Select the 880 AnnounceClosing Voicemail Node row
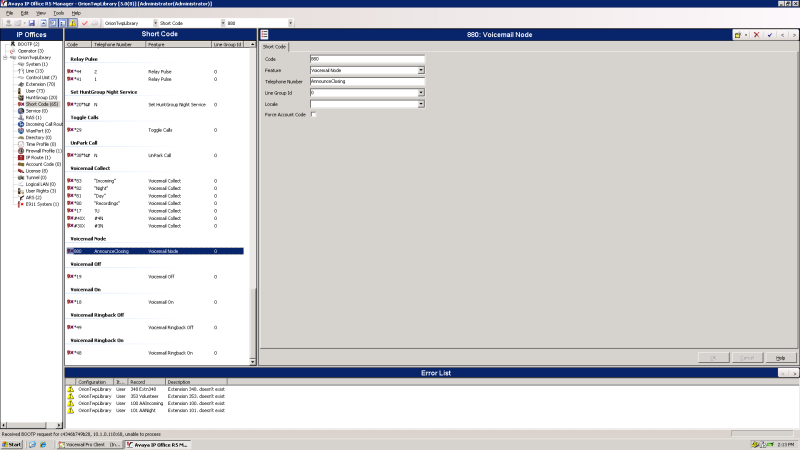Image resolution: width=800 pixels, height=450 pixels. pos(155,251)
